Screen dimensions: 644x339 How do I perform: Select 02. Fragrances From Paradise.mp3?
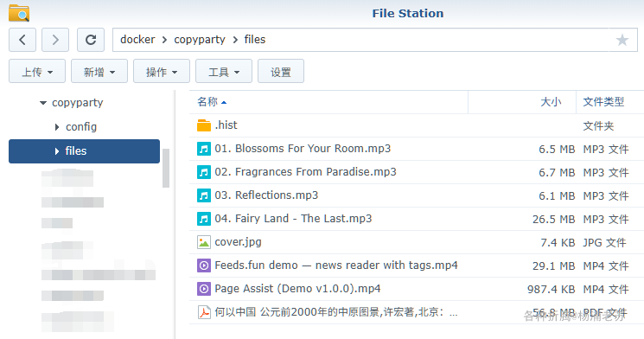tap(305, 172)
